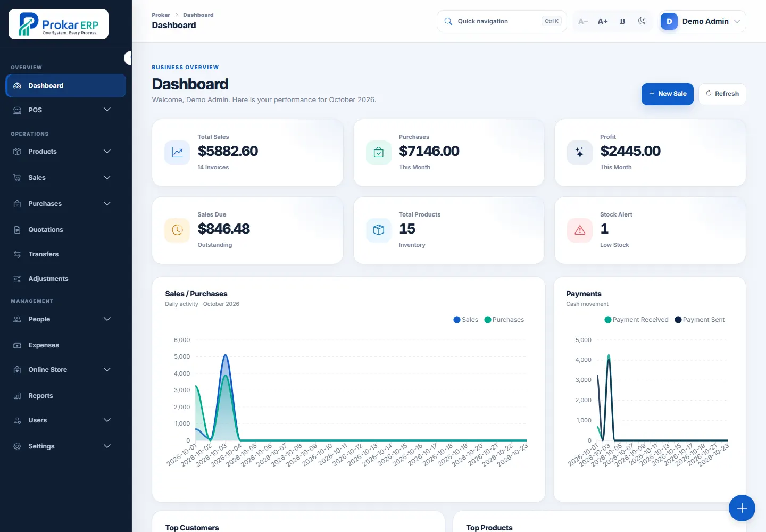Click the Purchases bag icon on card

379,153
